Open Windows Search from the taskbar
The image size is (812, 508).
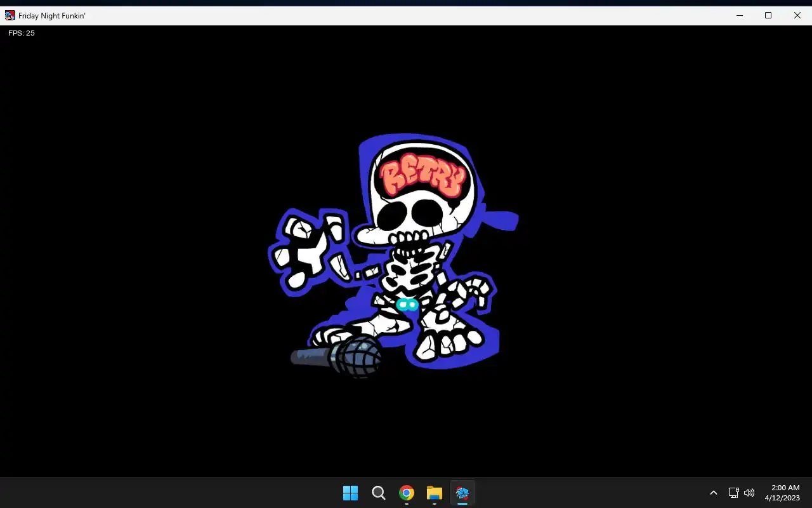point(379,493)
